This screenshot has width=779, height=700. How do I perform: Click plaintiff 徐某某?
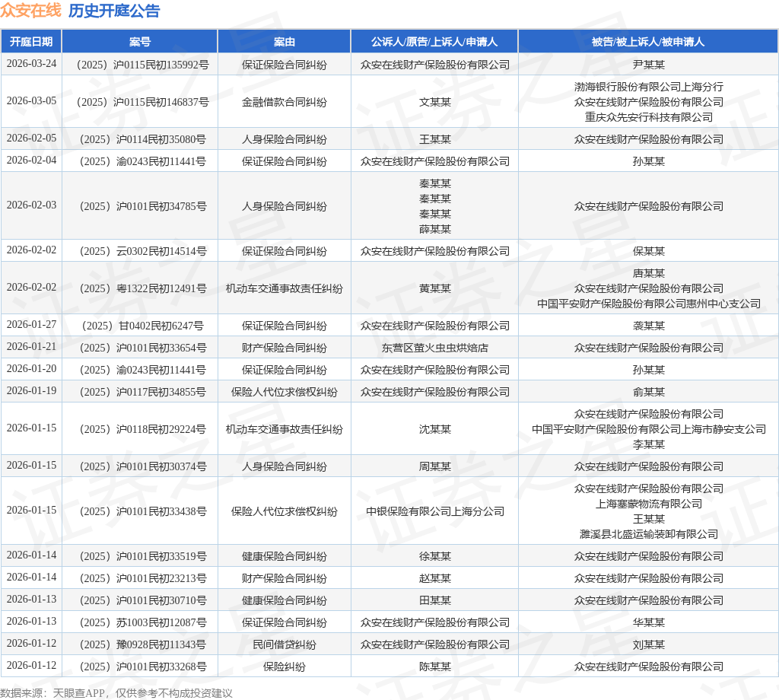434,556
